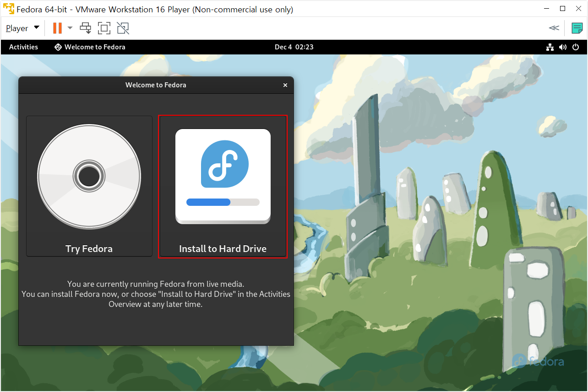This screenshot has width=588, height=392.
Task: Open the VMware notes icon
Action: click(x=577, y=28)
